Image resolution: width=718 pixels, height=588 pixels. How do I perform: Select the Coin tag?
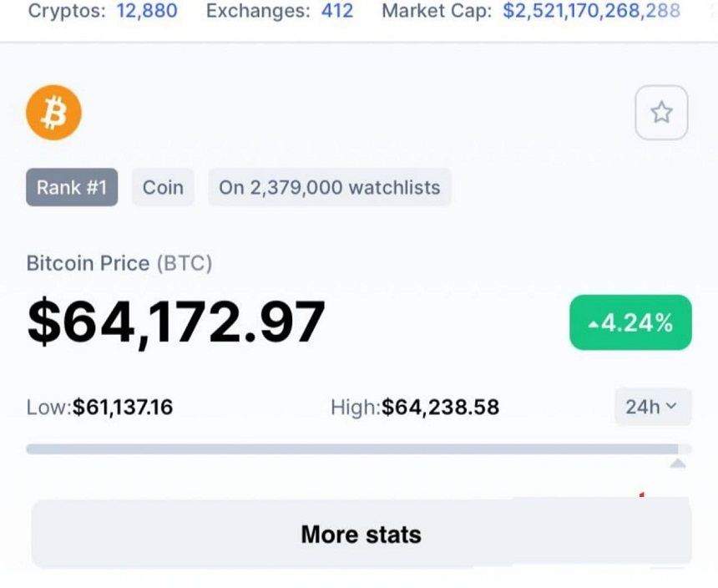coord(163,187)
